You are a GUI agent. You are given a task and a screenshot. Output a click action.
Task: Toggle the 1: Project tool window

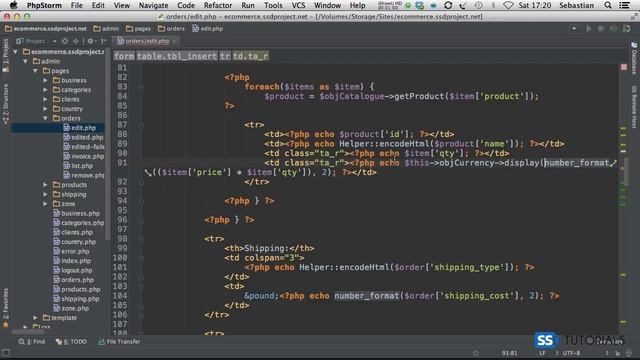pyautogui.click(x=5, y=56)
